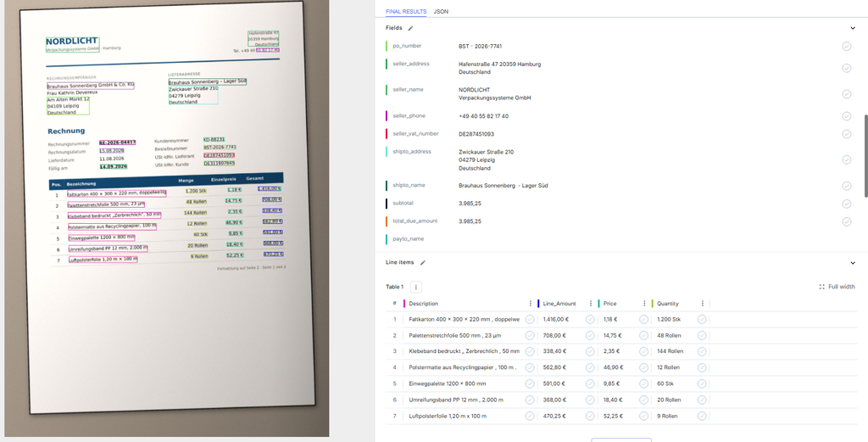This screenshot has width=868, height=442.
Task: Confirm the total_due_amount field checkmark
Action: click(847, 221)
